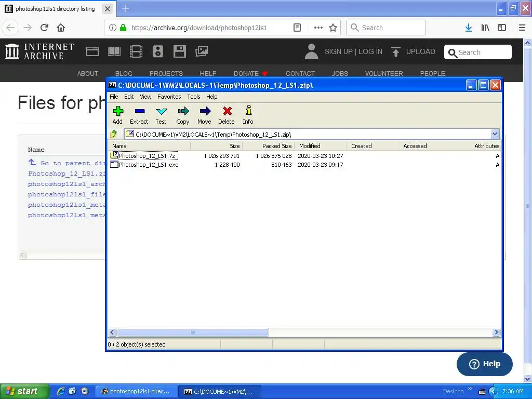Viewport: 532px width, 399px height.
Task: Open Firefox library icon
Action: click(485, 28)
